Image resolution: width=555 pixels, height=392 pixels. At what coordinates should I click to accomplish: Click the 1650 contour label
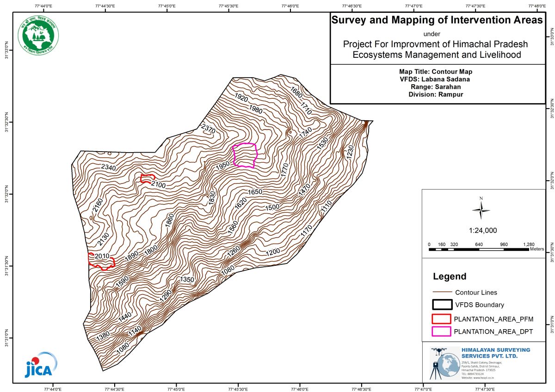click(254, 191)
